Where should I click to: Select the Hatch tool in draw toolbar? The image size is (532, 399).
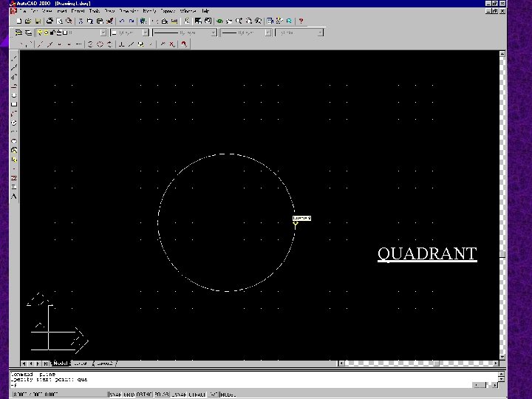(x=14, y=178)
